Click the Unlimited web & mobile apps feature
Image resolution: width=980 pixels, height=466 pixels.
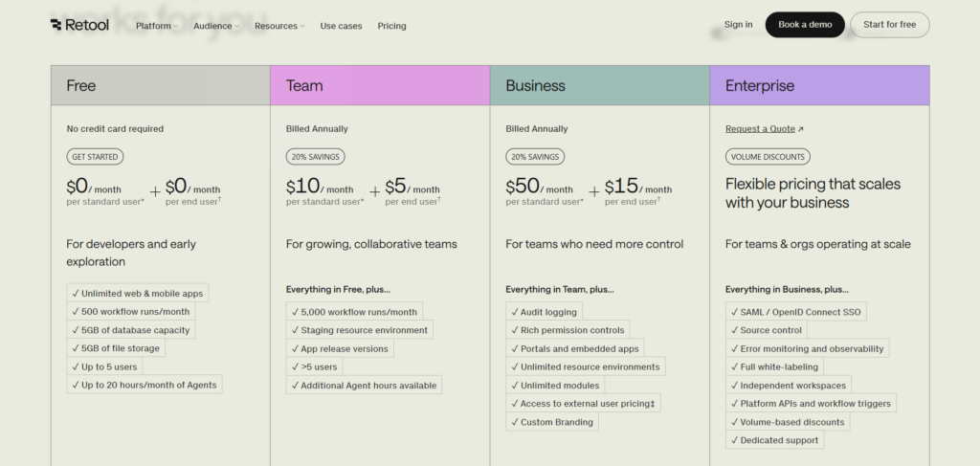pos(136,294)
